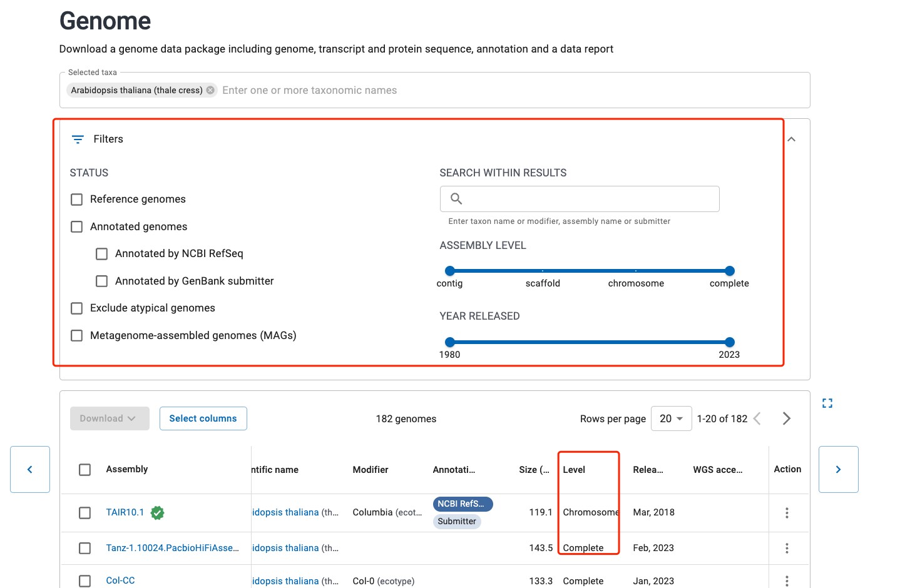This screenshot has width=905, height=588.
Task: Open scientific name link in TAIR10.1 row
Action: click(285, 512)
